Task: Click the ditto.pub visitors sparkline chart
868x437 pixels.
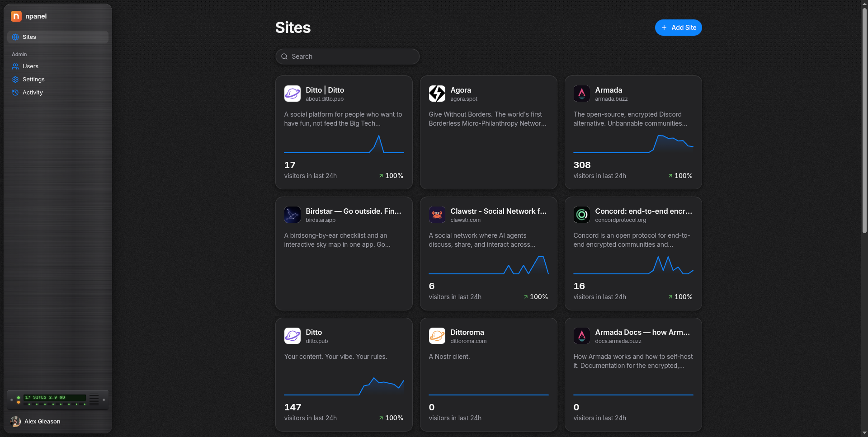Action: click(344, 386)
